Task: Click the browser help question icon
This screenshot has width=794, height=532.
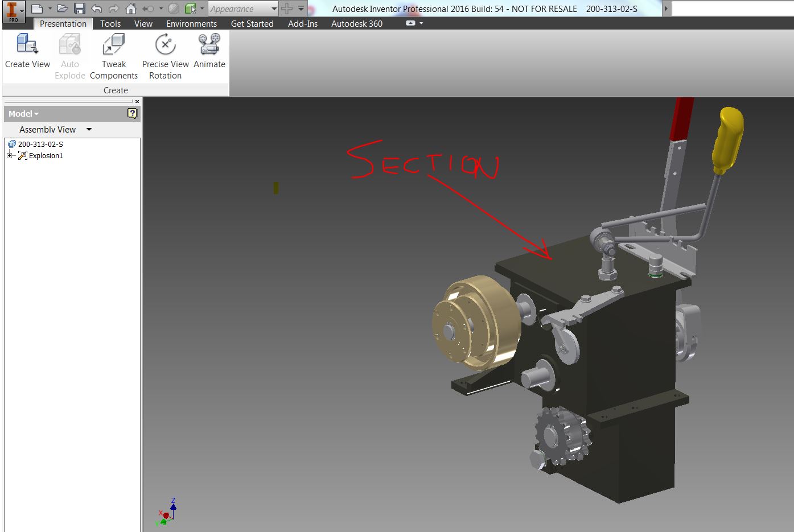Action: (x=132, y=113)
